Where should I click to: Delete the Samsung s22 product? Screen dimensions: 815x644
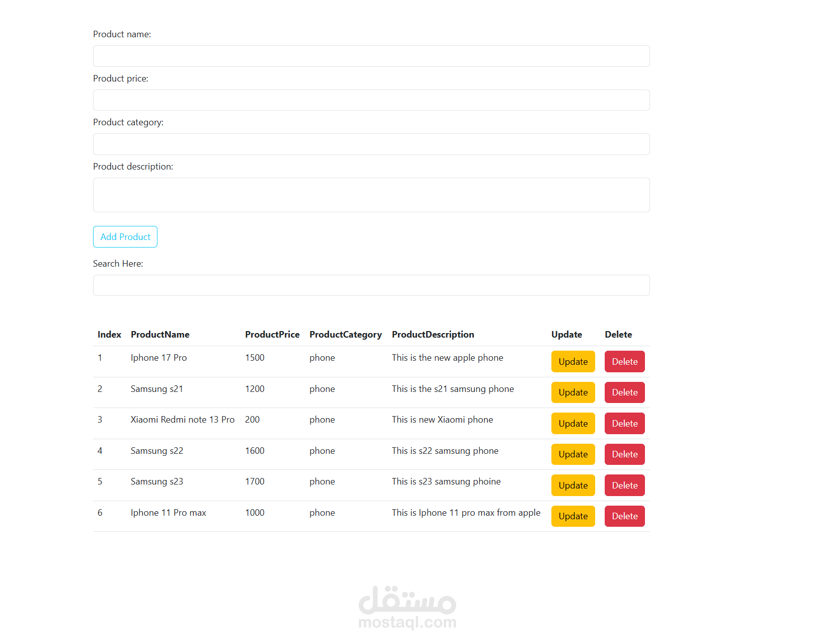625,454
